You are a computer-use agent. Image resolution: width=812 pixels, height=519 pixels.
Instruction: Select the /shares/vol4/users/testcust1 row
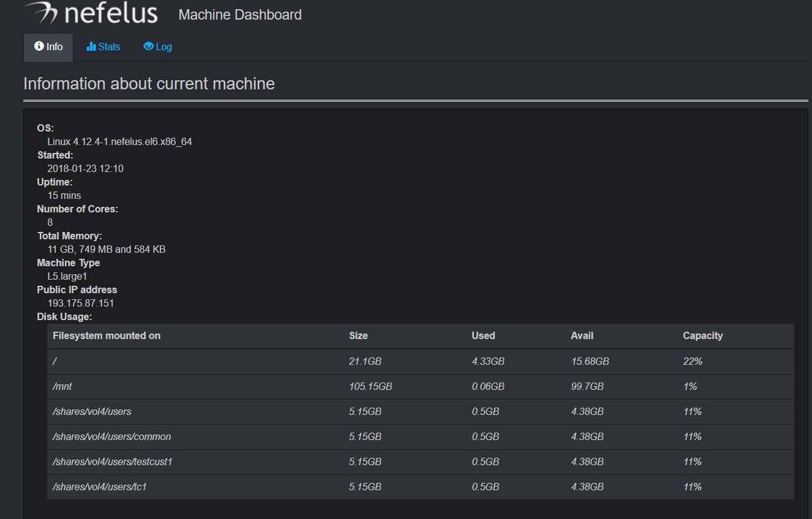pyautogui.click(x=113, y=462)
